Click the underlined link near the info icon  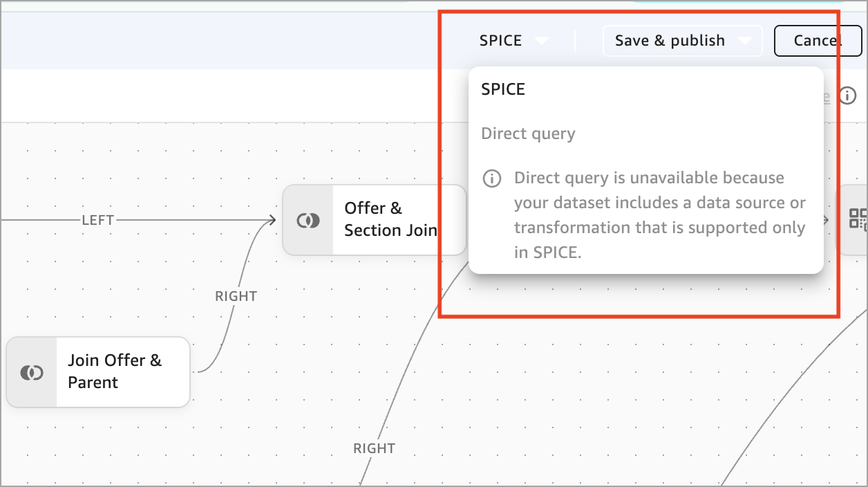coord(827,96)
